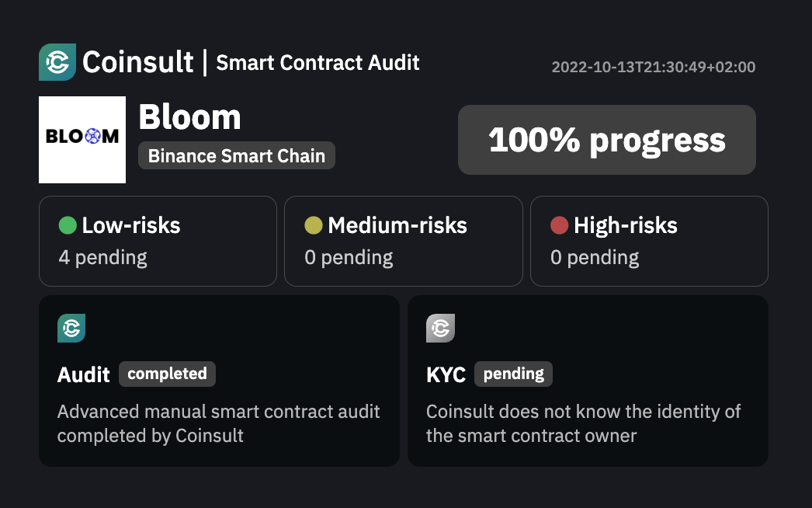Click the Bloom project name heading

[189, 117]
